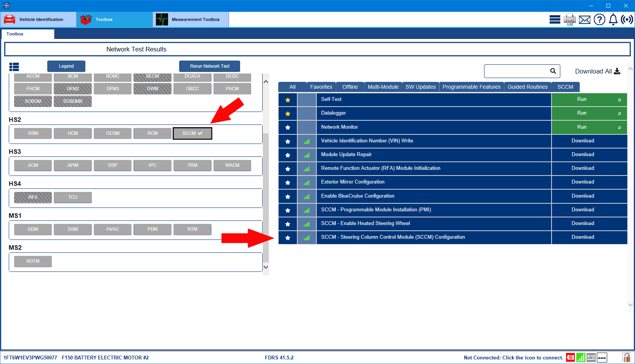
Task: Toggle favorite star for Network Monitor
Action: [x=288, y=128]
